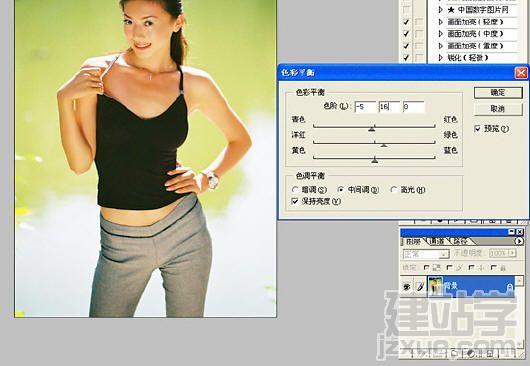This screenshot has width=530, height=366.
Task: Open the 正常 blend mode dropdown
Action: click(x=426, y=253)
